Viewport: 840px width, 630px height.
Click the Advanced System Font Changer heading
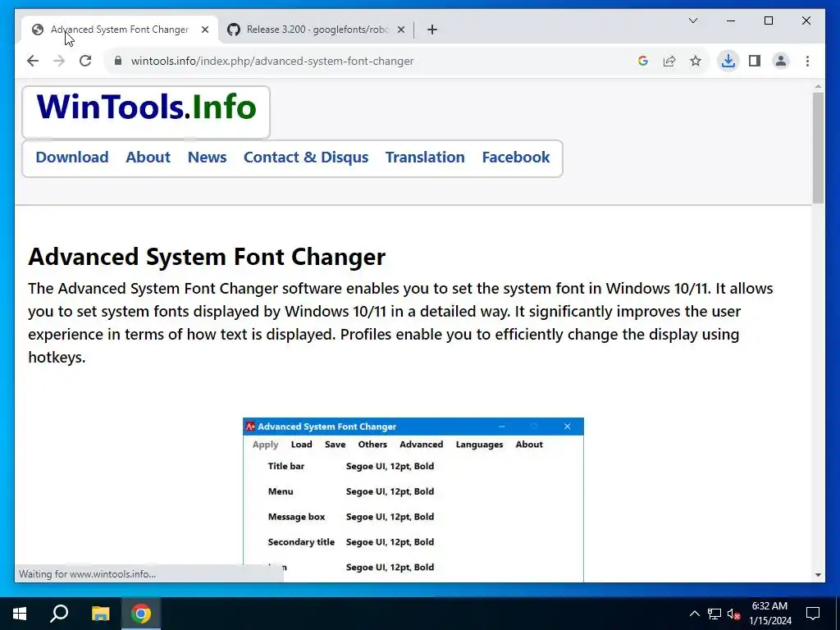207,257
